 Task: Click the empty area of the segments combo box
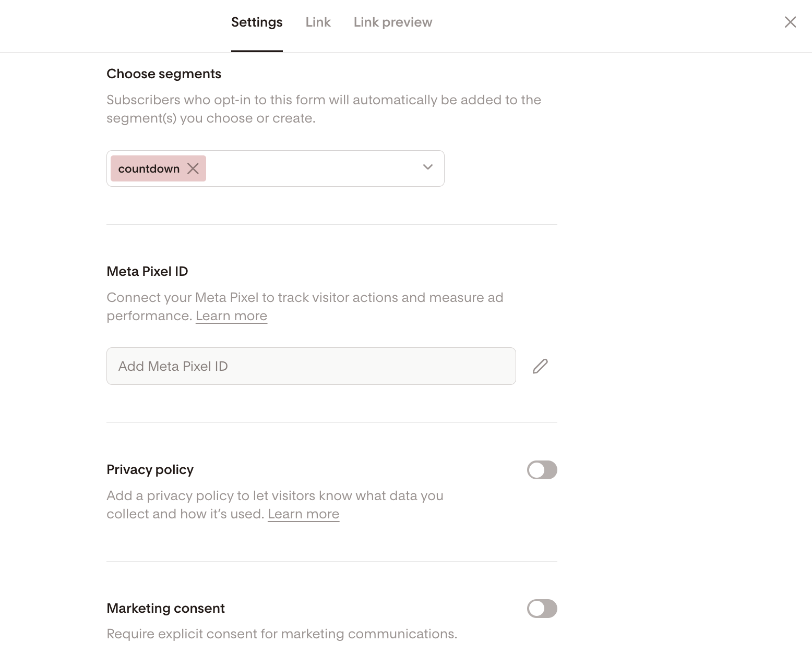(313, 168)
